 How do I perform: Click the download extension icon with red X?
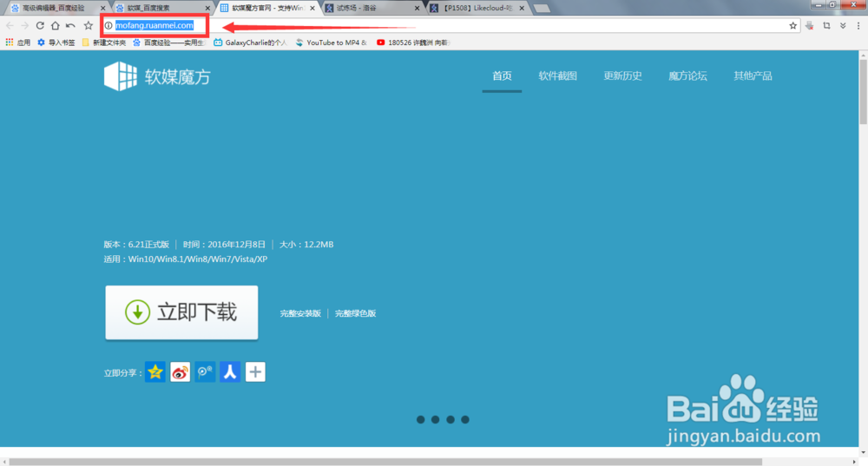810,25
